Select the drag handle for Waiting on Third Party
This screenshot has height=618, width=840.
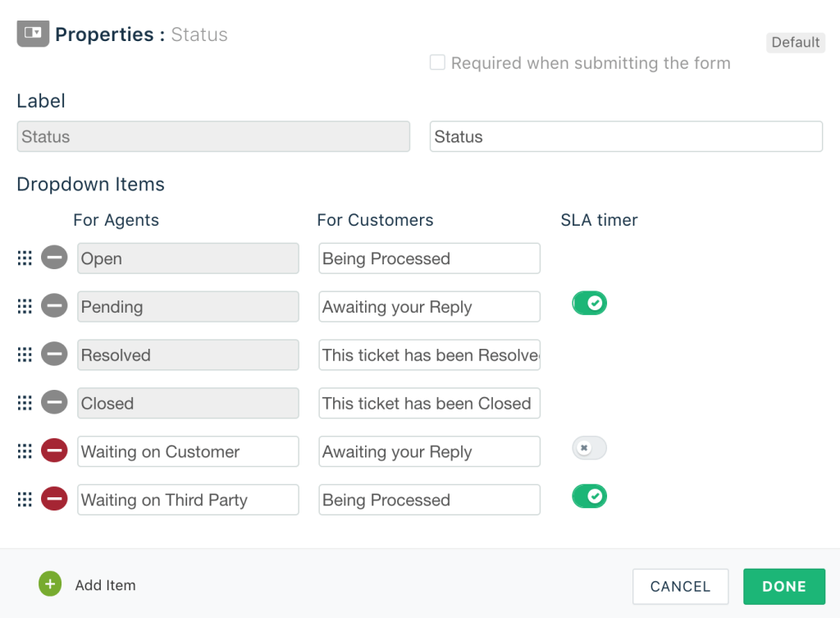click(x=25, y=499)
